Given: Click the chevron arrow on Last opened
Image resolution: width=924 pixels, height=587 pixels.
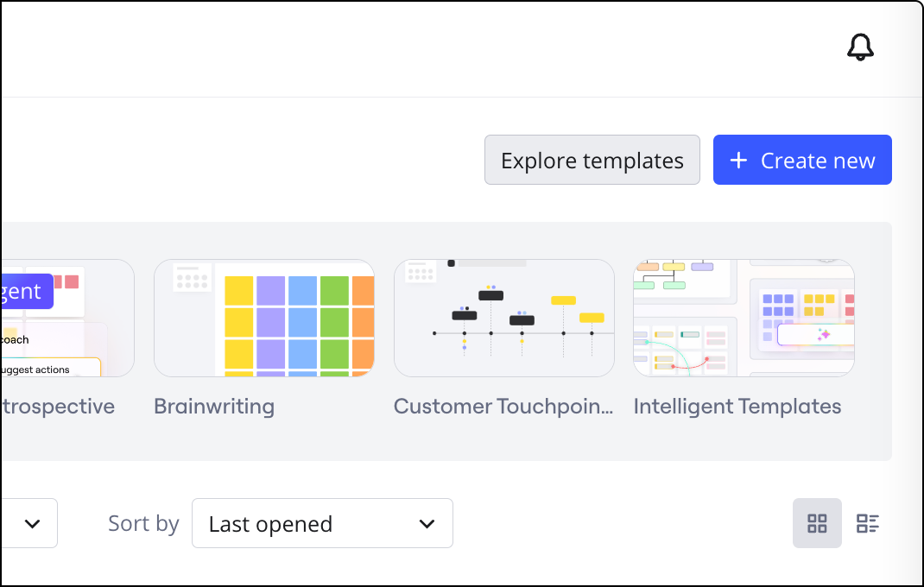Looking at the screenshot, I should tap(427, 524).
